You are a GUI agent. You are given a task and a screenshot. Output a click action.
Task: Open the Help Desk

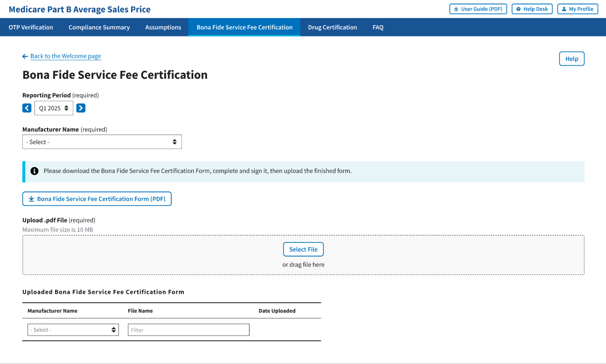pyautogui.click(x=532, y=9)
